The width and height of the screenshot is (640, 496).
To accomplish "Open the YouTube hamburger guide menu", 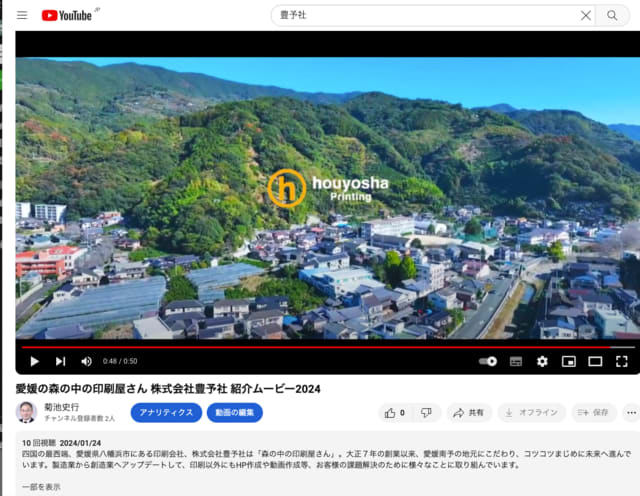I will click(x=22, y=16).
